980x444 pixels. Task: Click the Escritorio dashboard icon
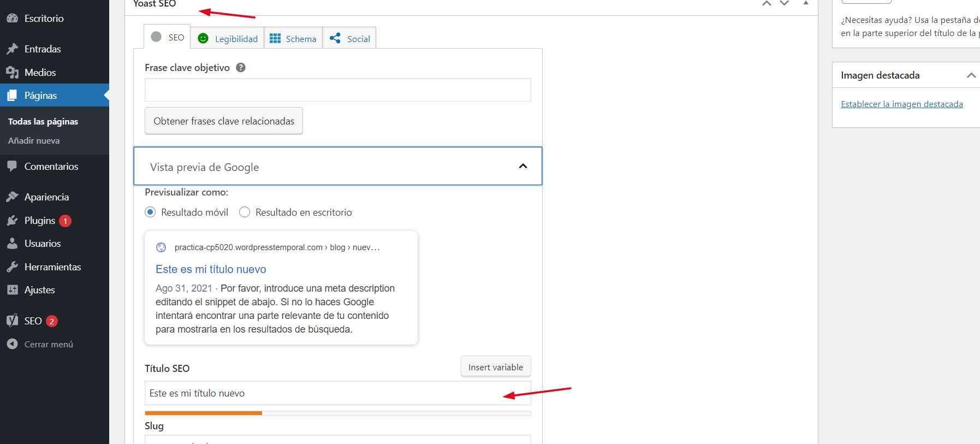pos(12,18)
